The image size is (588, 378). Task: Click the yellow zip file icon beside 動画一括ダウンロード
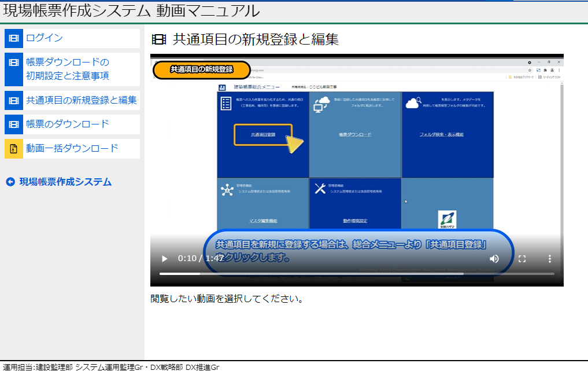coord(14,149)
